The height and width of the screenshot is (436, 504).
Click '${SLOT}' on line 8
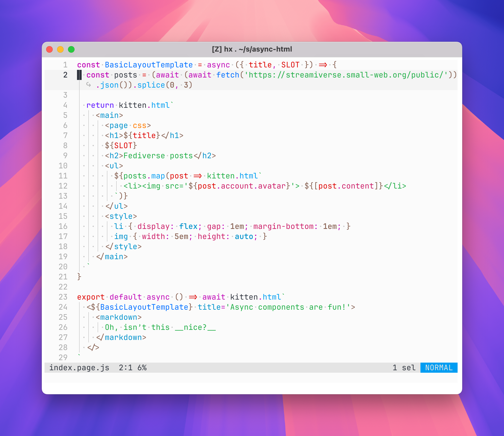click(x=121, y=146)
